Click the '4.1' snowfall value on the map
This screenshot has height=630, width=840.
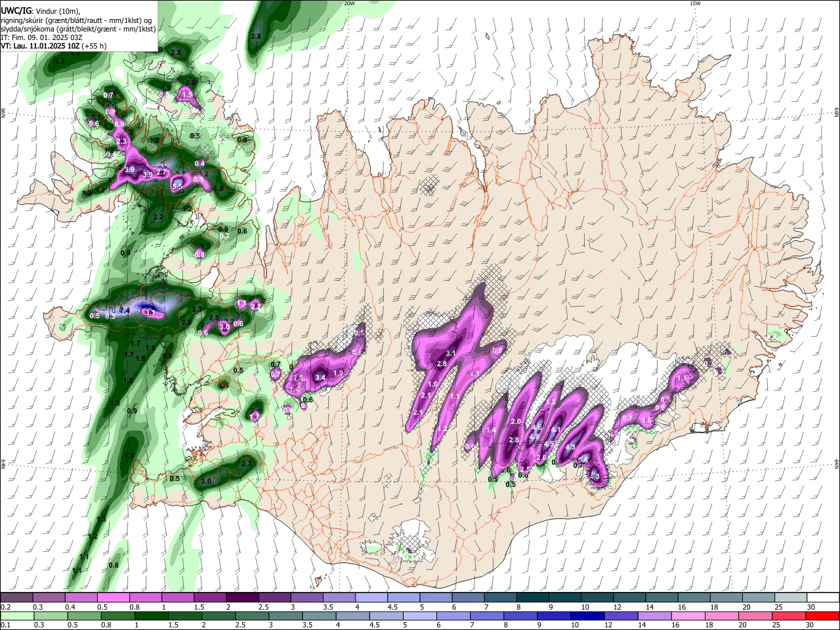coord(555,430)
